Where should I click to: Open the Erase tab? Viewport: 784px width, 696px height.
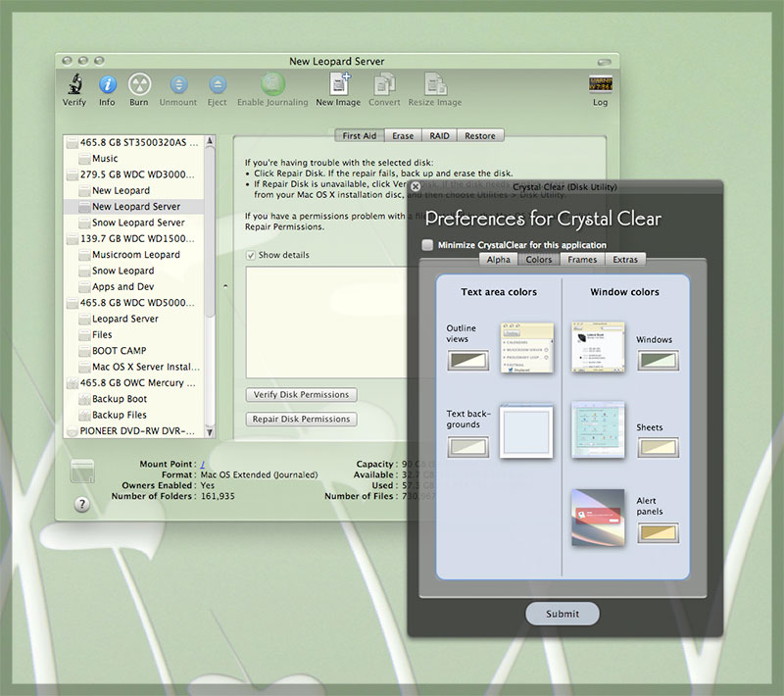[403, 136]
